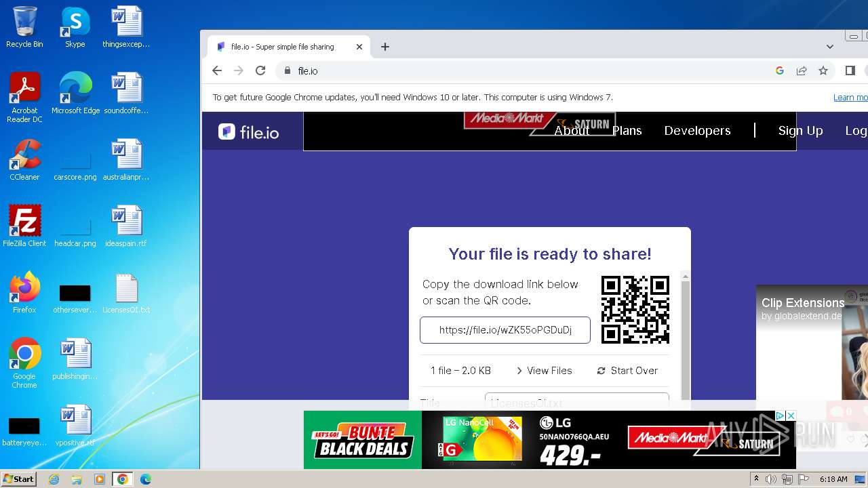Open CCleaner desktop shortcut
This screenshot has height=488, width=868.
24,160
